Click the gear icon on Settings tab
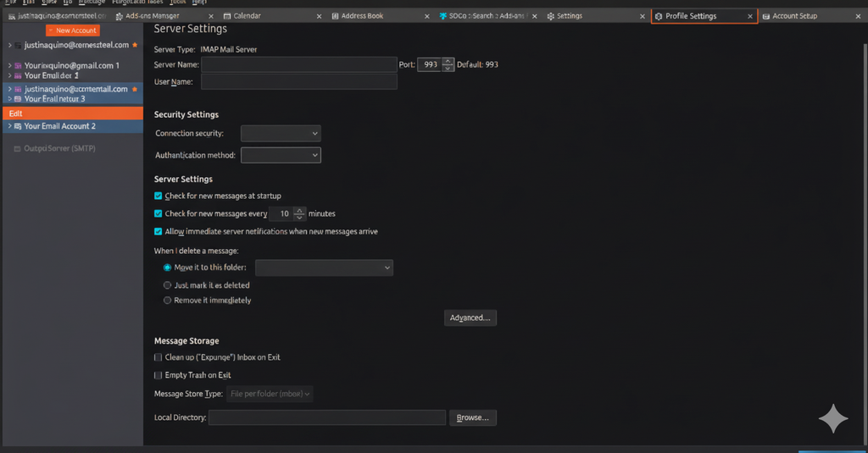The width and height of the screenshot is (868, 453). point(550,16)
